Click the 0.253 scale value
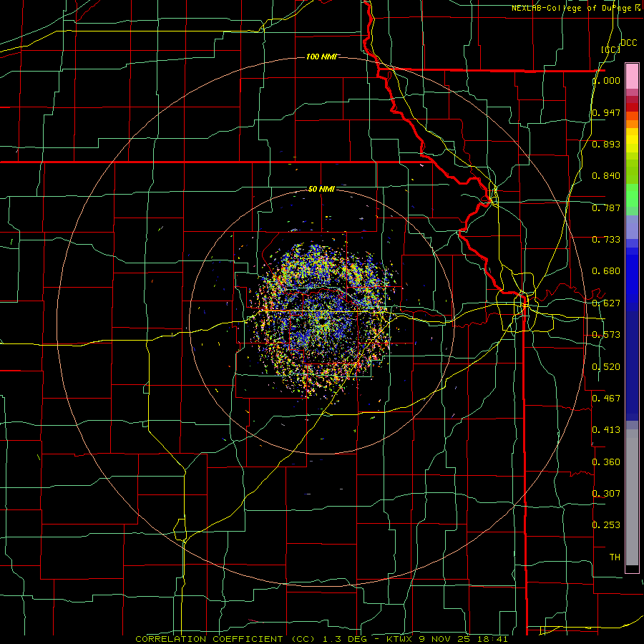The height and width of the screenshot is (644, 644). click(x=606, y=525)
